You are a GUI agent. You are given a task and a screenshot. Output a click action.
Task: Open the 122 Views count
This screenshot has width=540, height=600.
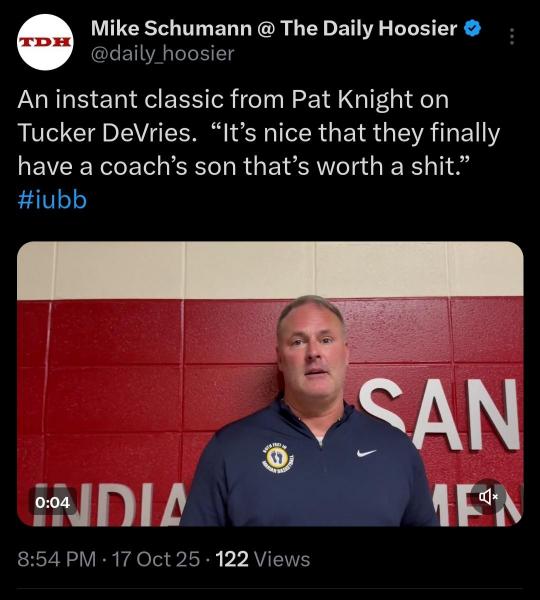[x=263, y=559]
